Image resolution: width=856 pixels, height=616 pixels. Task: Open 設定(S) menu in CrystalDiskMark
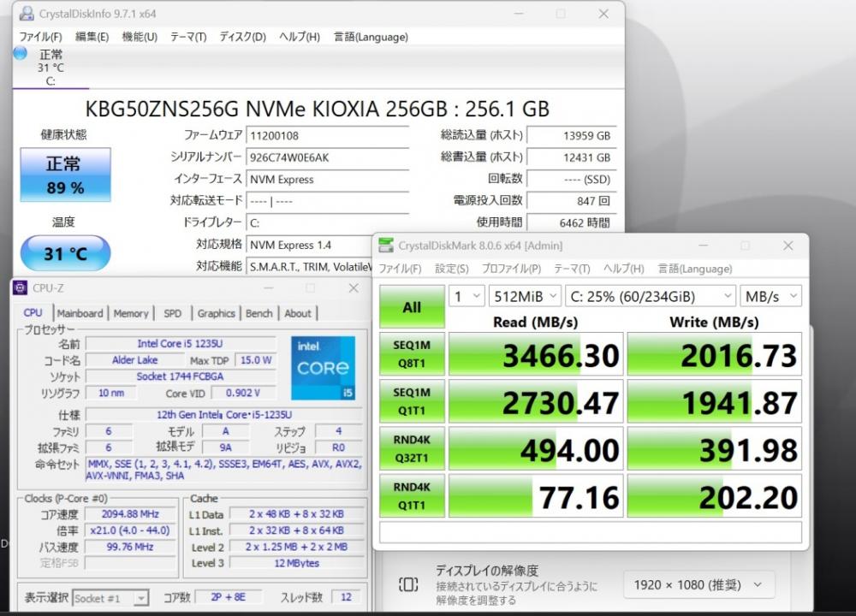pos(451,269)
